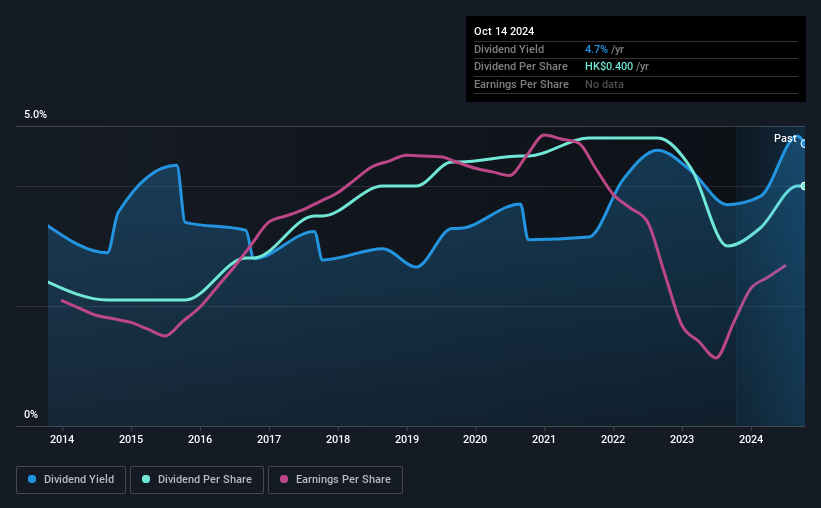821x508 pixels.
Task: Click the 0% y-axis label
Action: pos(31,414)
